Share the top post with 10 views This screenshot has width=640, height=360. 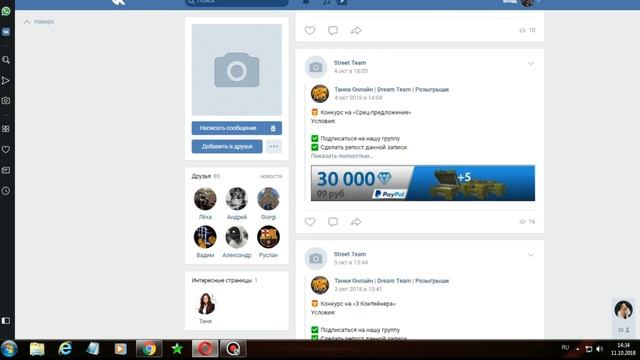click(356, 30)
